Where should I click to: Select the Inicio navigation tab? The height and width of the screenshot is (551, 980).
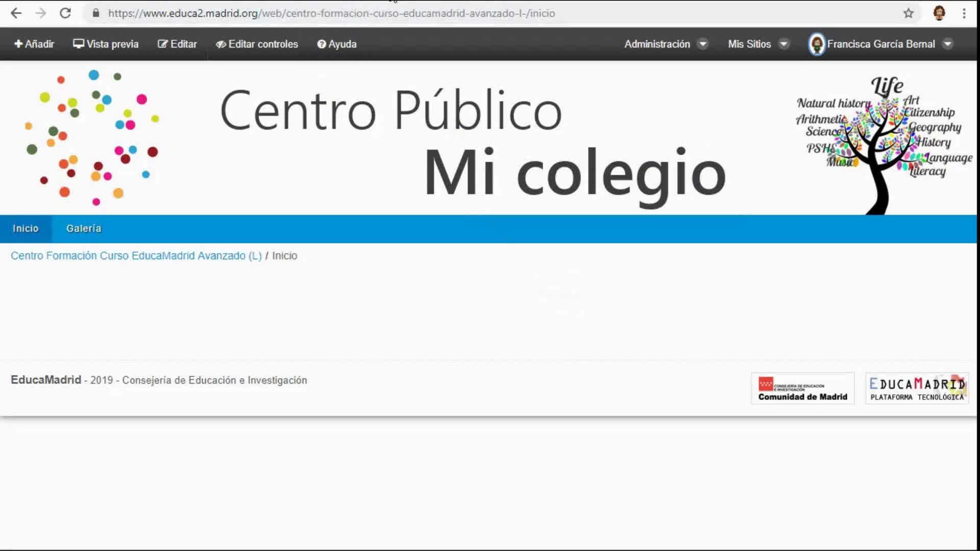[26, 229]
